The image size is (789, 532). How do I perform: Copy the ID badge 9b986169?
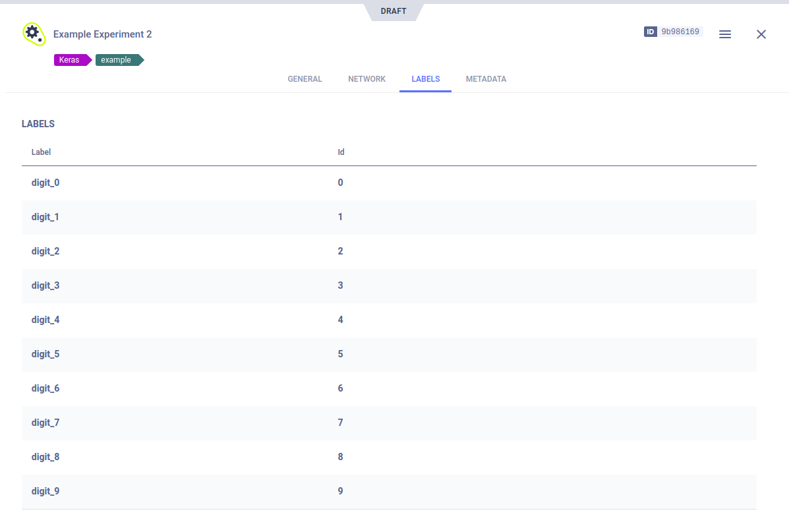tap(673, 32)
